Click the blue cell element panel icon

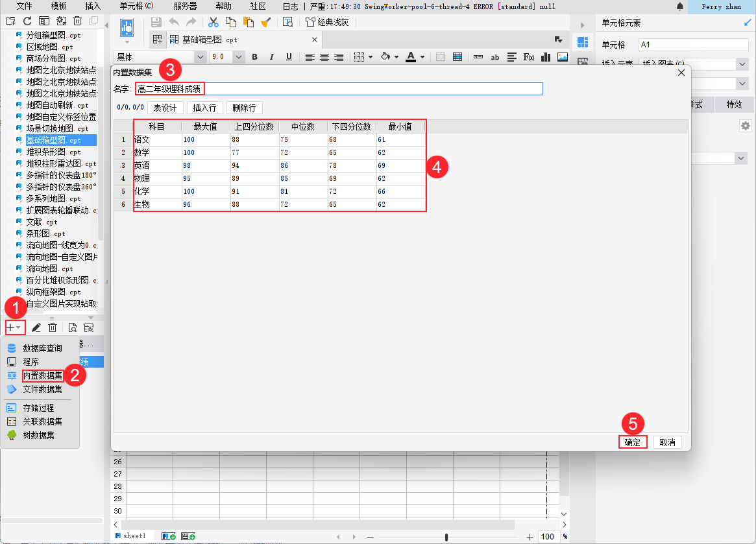tap(583, 42)
